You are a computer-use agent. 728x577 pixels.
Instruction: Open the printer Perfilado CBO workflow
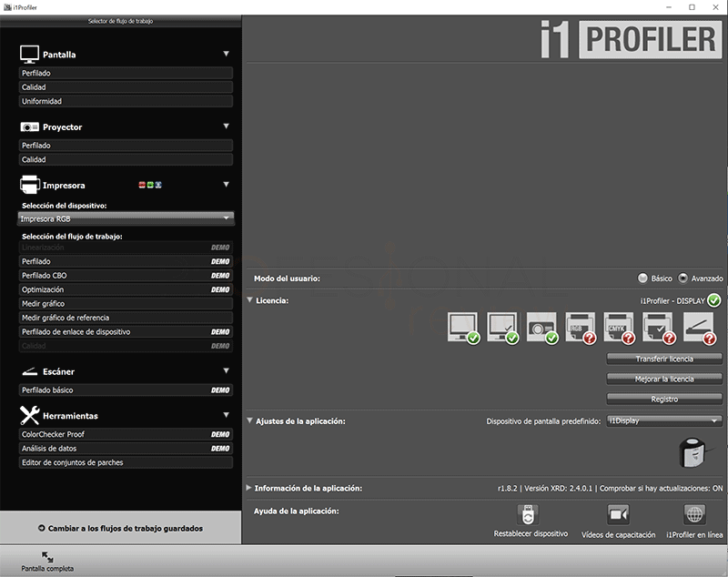pos(126,275)
